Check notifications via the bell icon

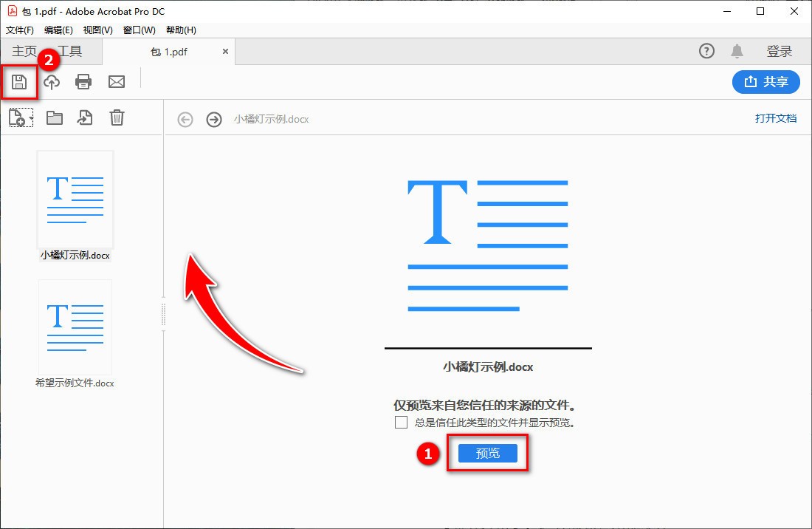[x=738, y=51]
